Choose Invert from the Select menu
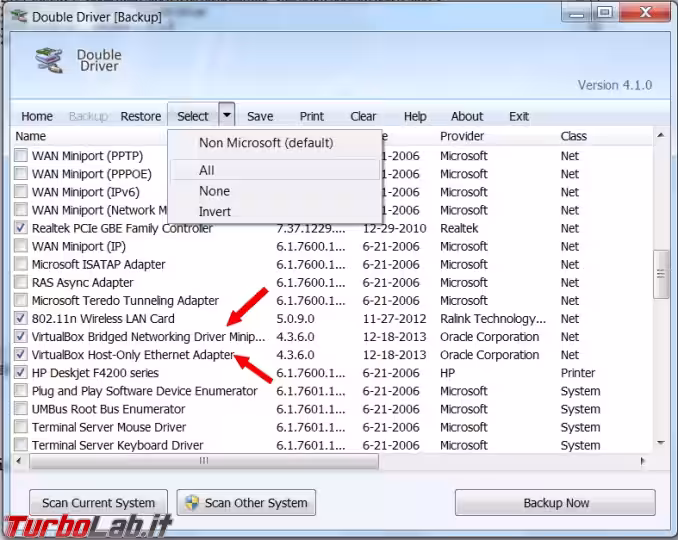Screen dimensions: 678x540 [x=275, y=211]
